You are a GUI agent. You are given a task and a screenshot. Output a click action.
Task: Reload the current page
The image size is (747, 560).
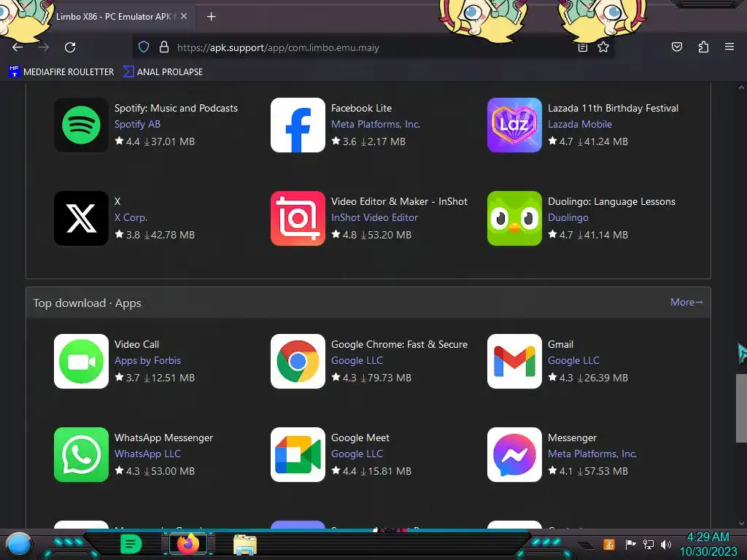click(x=70, y=47)
